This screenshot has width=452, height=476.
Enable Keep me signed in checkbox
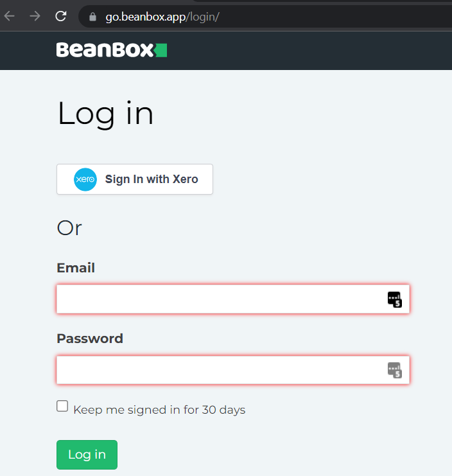62,406
